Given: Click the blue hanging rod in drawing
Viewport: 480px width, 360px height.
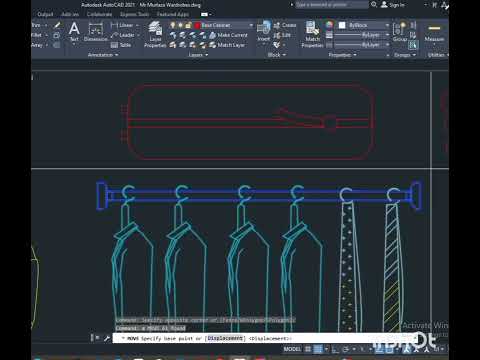Looking at the screenshot, I should pos(260,196).
